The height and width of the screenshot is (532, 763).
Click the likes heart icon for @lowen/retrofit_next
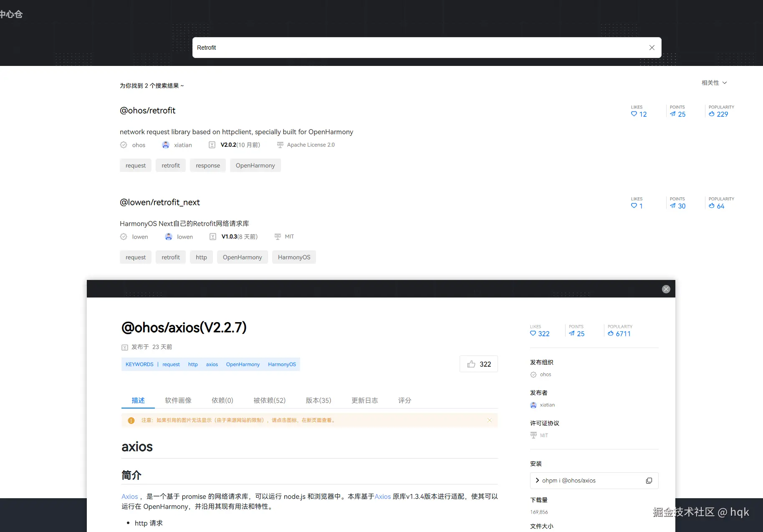coord(634,206)
